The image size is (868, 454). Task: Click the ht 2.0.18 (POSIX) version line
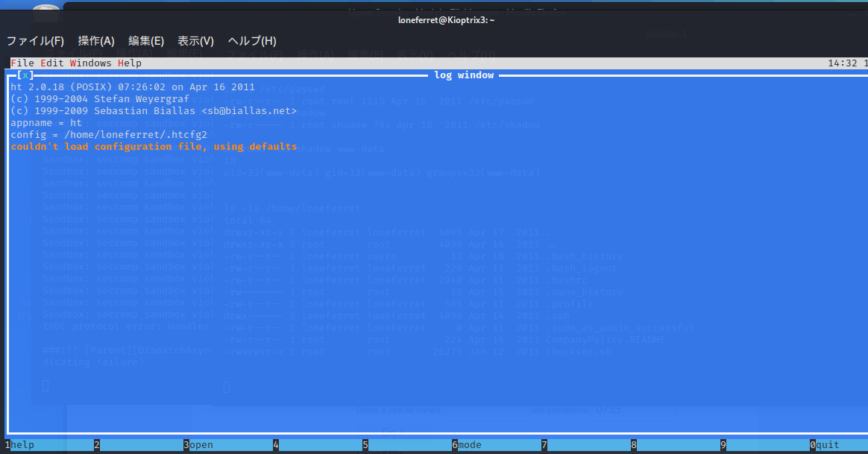click(133, 87)
